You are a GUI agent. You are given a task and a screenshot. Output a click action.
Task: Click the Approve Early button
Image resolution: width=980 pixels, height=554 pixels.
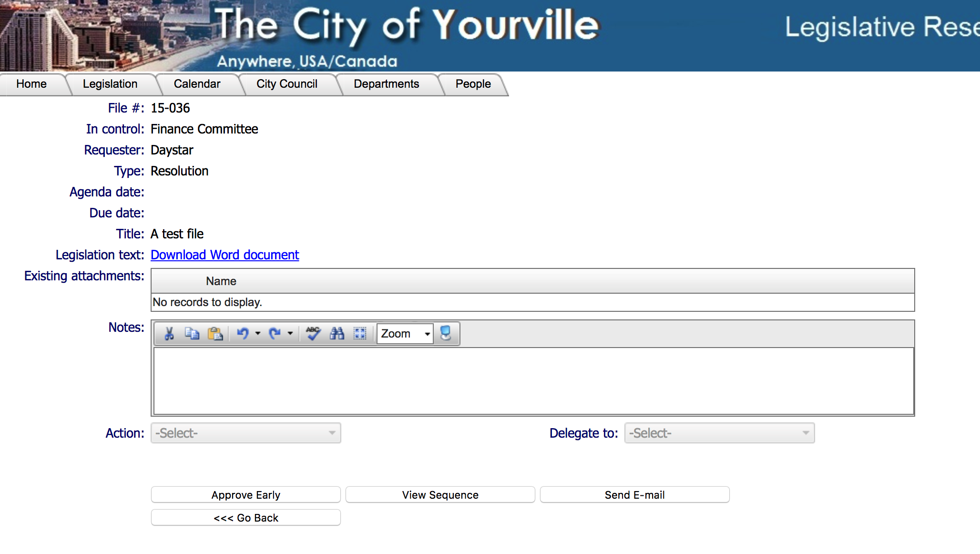(x=245, y=495)
